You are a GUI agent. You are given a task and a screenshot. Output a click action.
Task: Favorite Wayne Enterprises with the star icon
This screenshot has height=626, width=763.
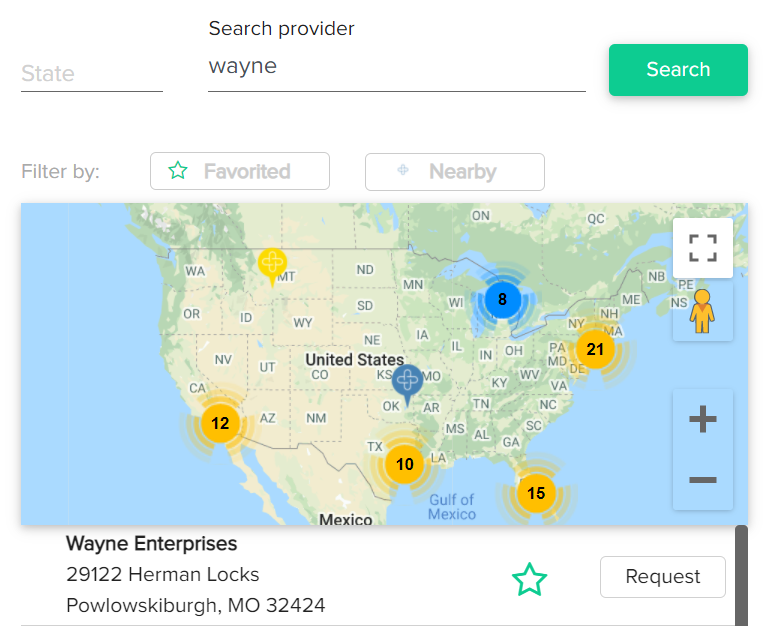[x=529, y=579]
